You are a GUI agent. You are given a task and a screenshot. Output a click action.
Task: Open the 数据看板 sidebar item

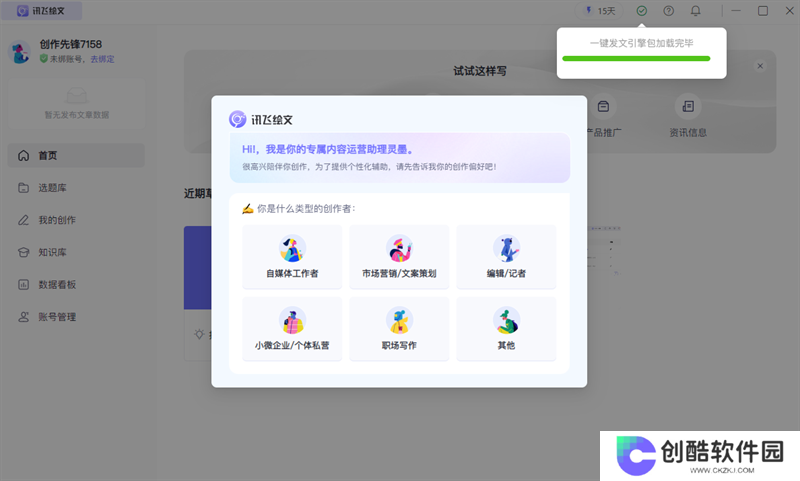76,285
